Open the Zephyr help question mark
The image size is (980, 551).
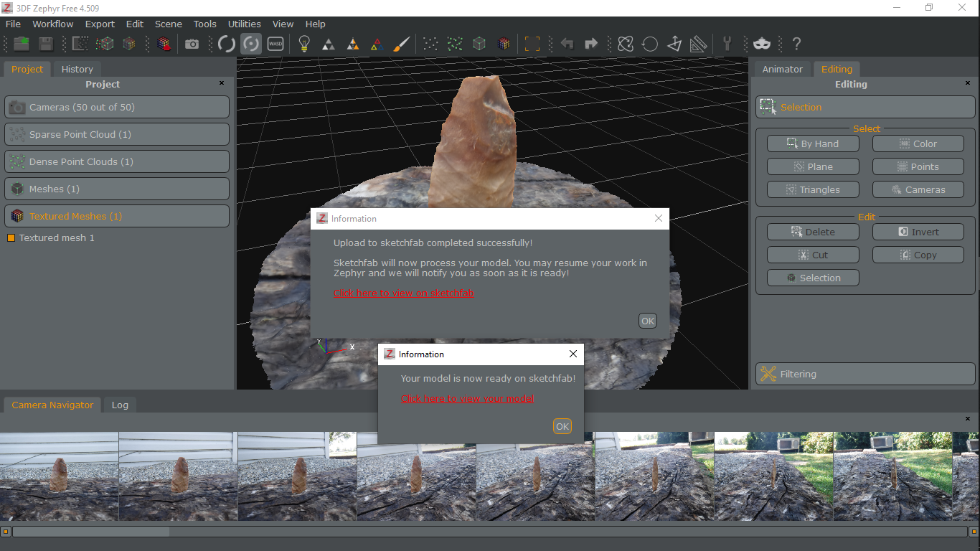(796, 44)
